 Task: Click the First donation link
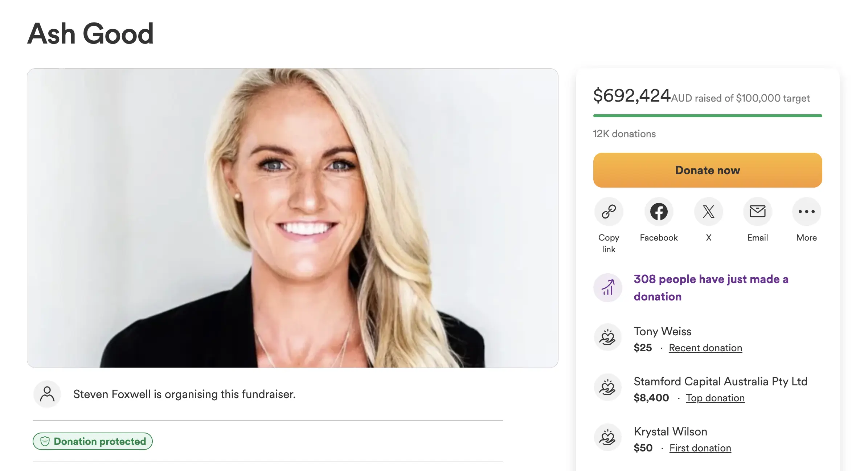(700, 448)
